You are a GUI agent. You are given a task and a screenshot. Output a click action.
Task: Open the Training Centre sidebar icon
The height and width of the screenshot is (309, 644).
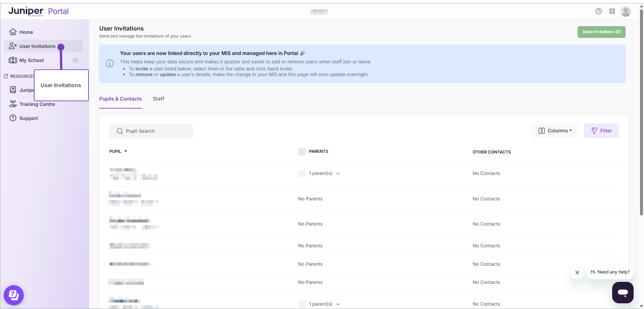(x=13, y=104)
